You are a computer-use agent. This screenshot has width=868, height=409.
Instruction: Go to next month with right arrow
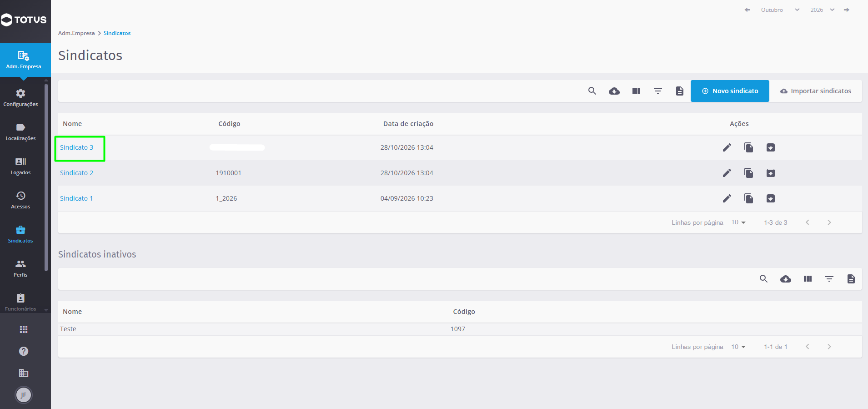(x=847, y=10)
